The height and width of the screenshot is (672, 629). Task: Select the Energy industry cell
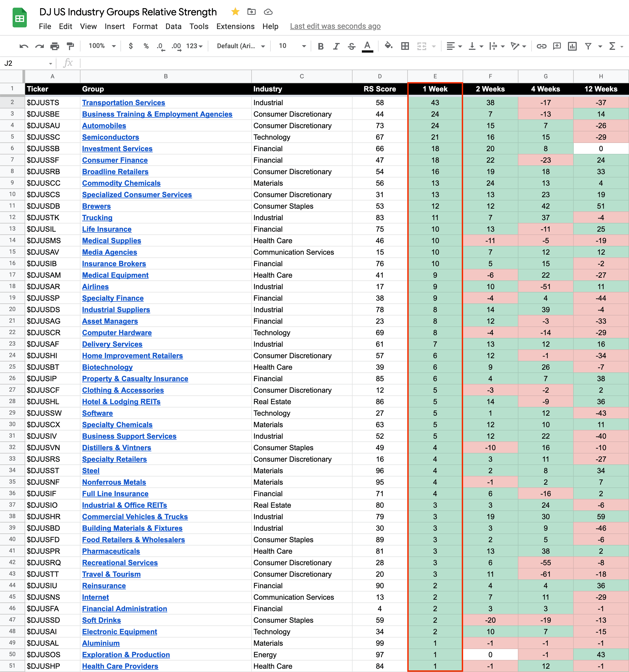coord(302,654)
